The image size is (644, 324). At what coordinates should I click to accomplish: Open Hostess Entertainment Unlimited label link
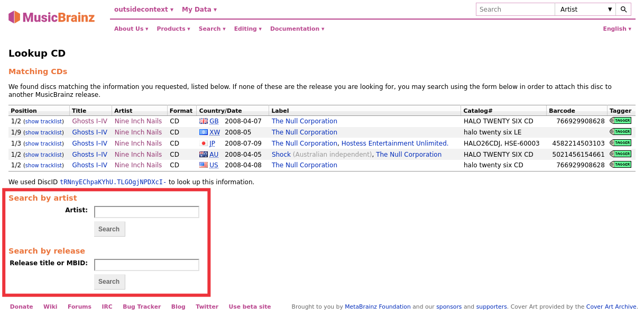pos(395,143)
